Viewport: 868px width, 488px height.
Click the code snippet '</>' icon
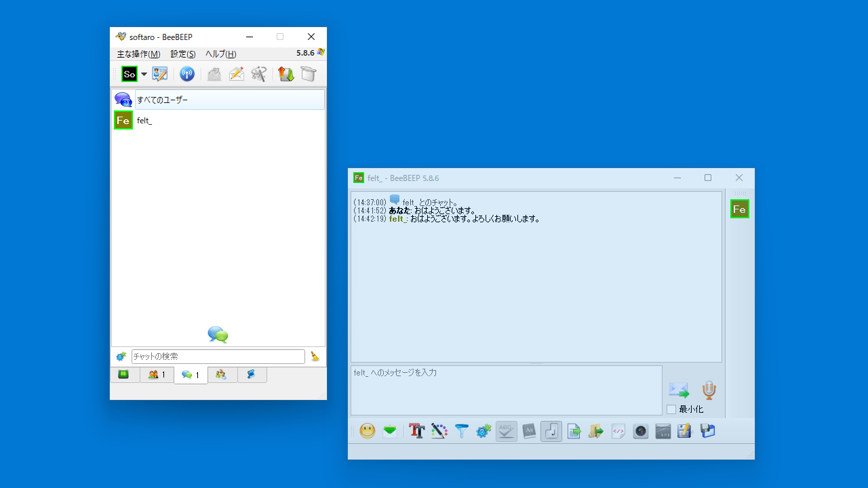[618, 431]
